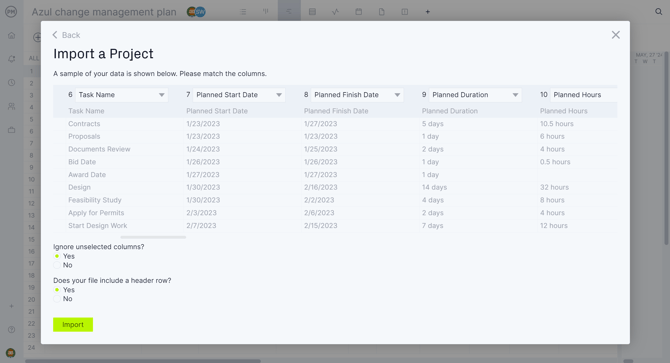Open the Task Name column dropdown
This screenshot has height=363, width=670.
[122, 95]
